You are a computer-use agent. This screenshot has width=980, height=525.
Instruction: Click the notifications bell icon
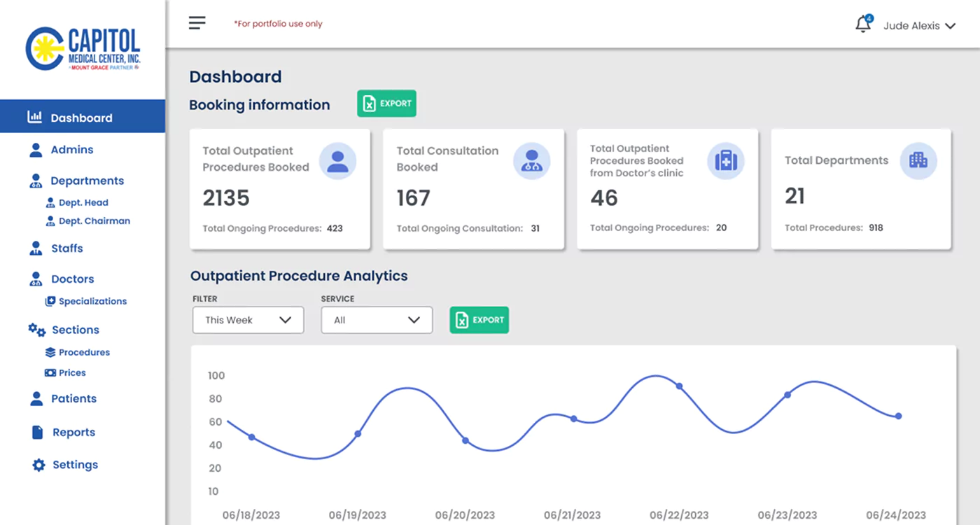pos(862,23)
